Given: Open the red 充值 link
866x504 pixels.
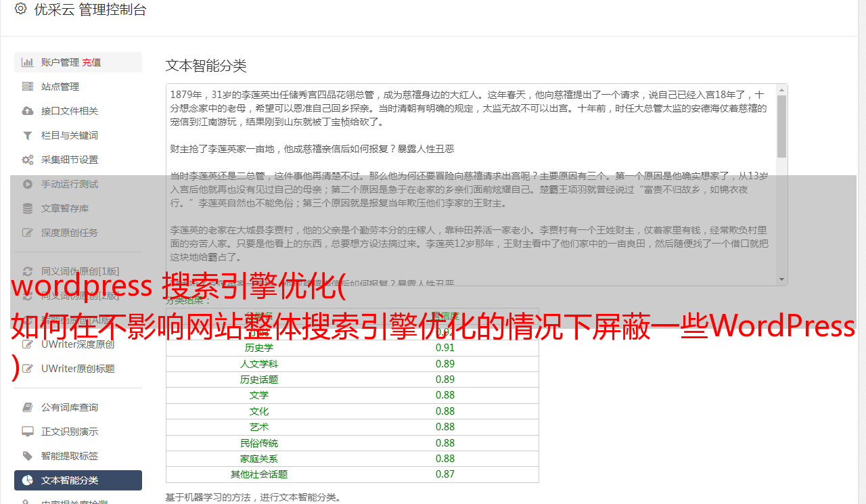Looking at the screenshot, I should pyautogui.click(x=91, y=62).
